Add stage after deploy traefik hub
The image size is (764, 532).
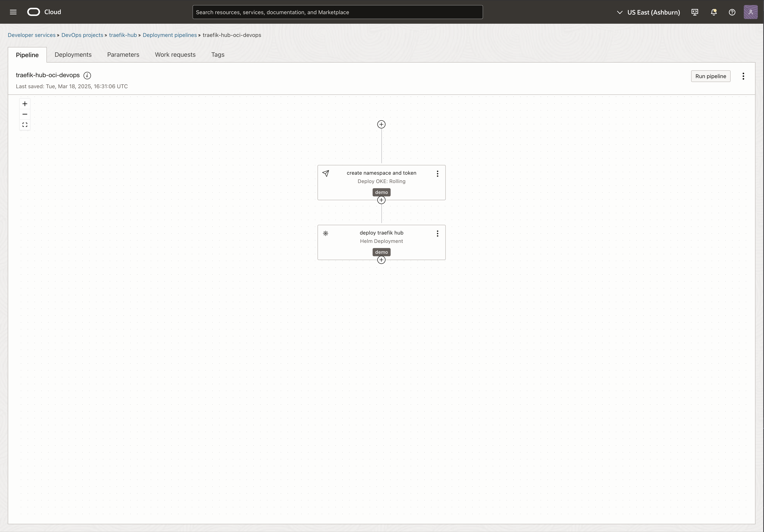(381, 260)
